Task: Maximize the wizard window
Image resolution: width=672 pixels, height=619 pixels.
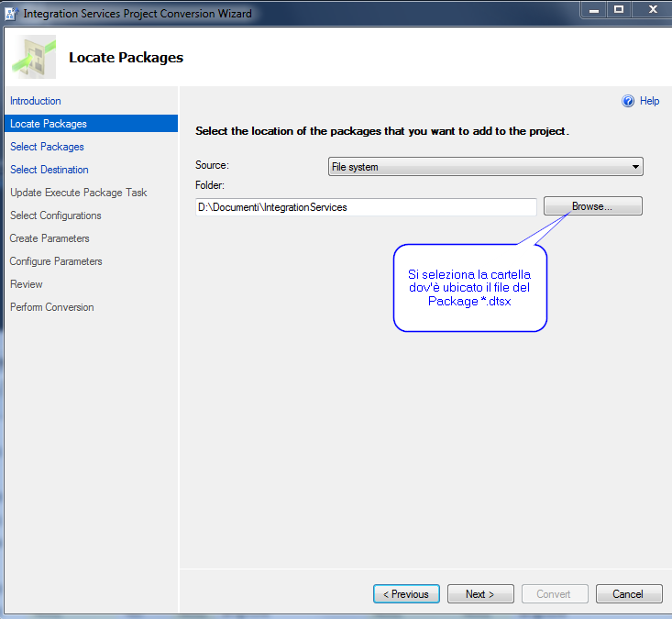Action: point(619,10)
